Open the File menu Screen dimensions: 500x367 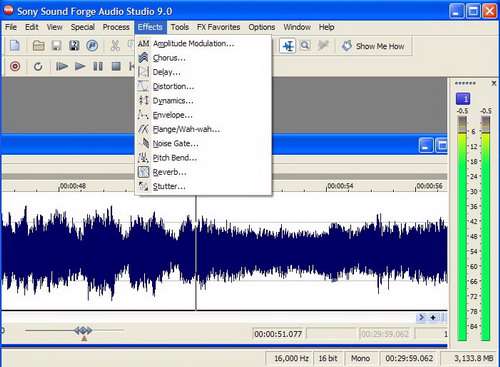coord(11,27)
